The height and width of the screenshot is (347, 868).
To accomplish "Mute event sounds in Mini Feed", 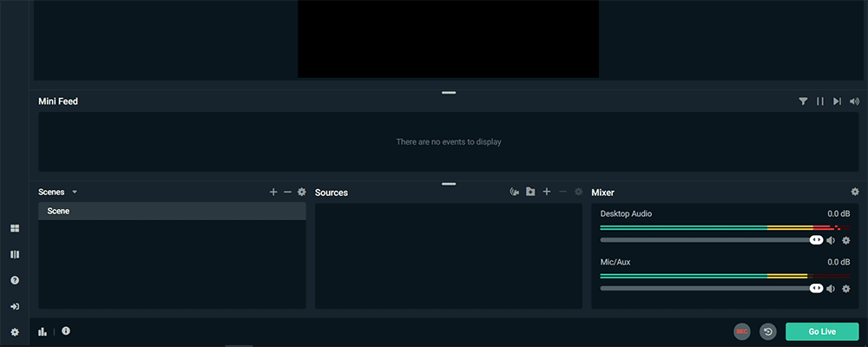I will 855,101.
